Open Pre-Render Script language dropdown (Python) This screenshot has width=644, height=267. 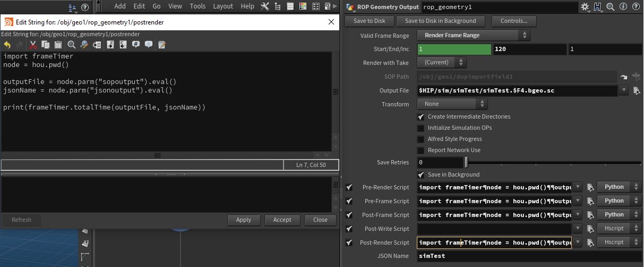pyautogui.click(x=620, y=187)
